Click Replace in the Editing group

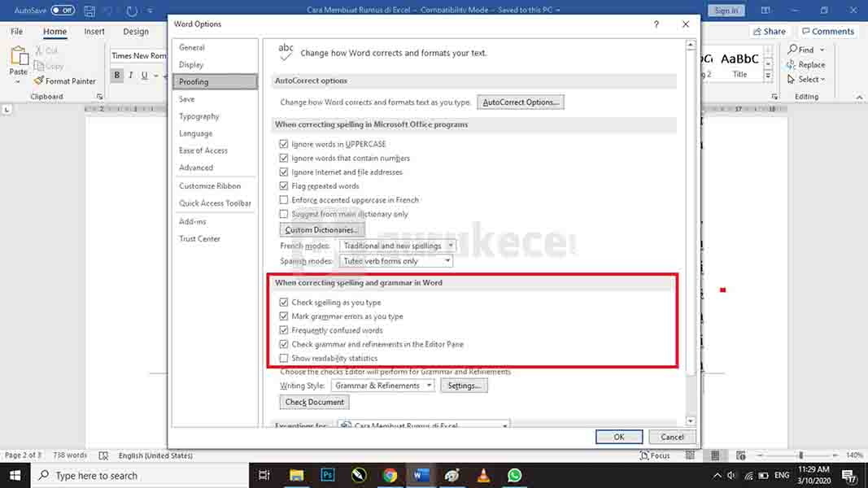pos(806,65)
